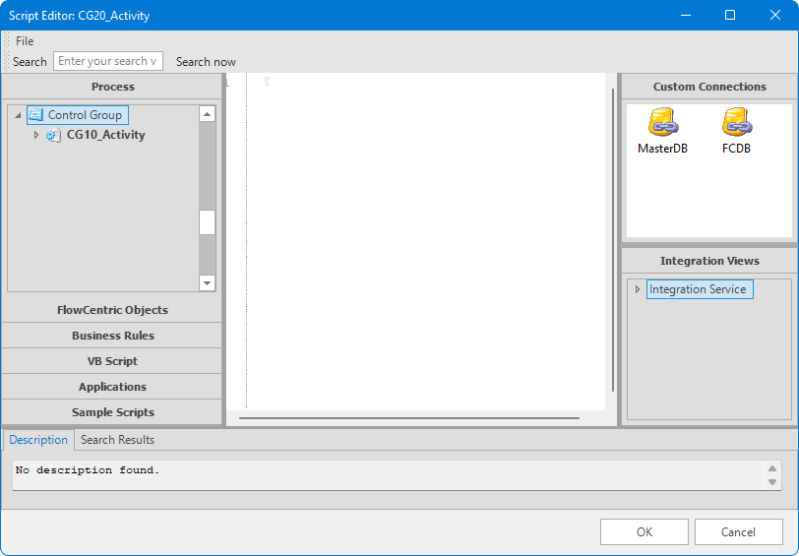799x556 pixels.
Task: Click the description box scroll down arrow
Action: 773,482
